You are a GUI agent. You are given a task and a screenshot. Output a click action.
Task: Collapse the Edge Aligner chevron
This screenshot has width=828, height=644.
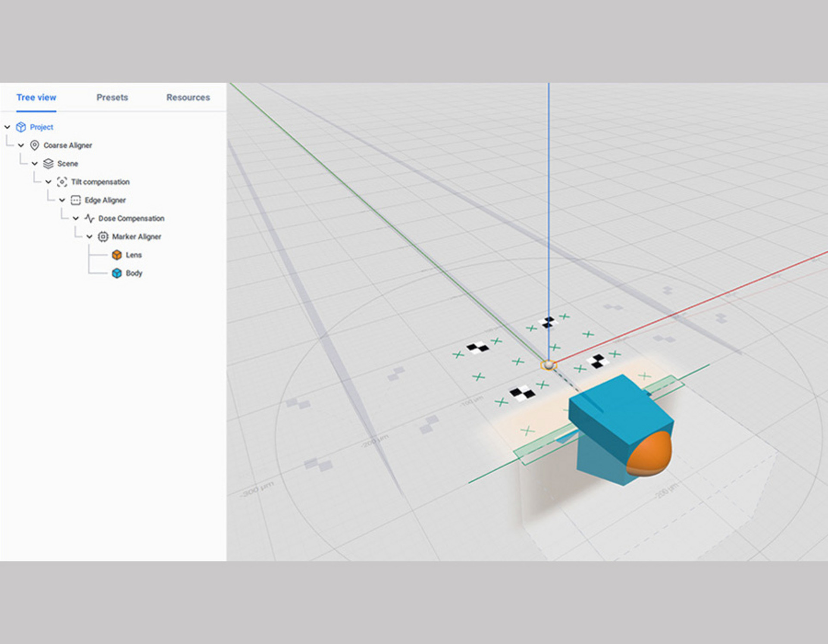click(x=62, y=200)
